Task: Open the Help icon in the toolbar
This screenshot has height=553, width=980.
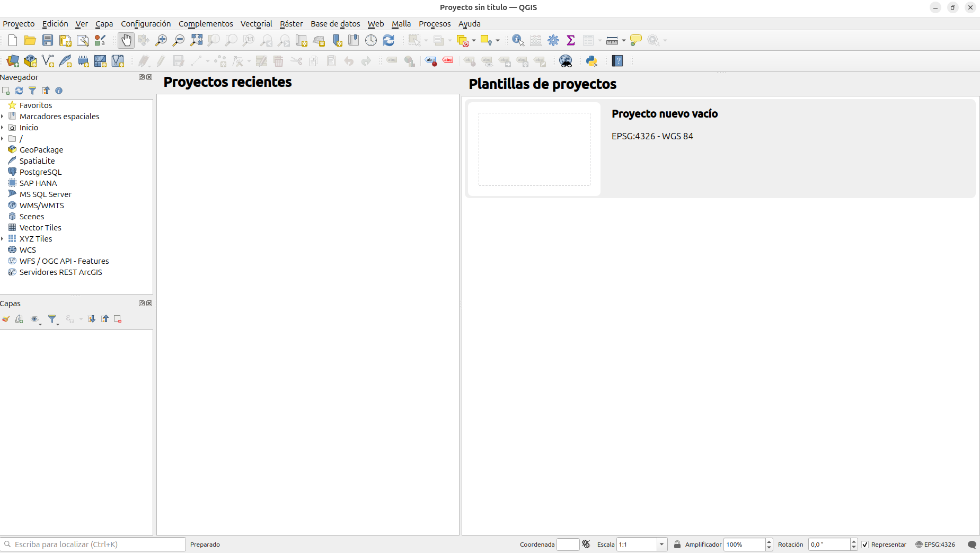Action: (x=617, y=61)
